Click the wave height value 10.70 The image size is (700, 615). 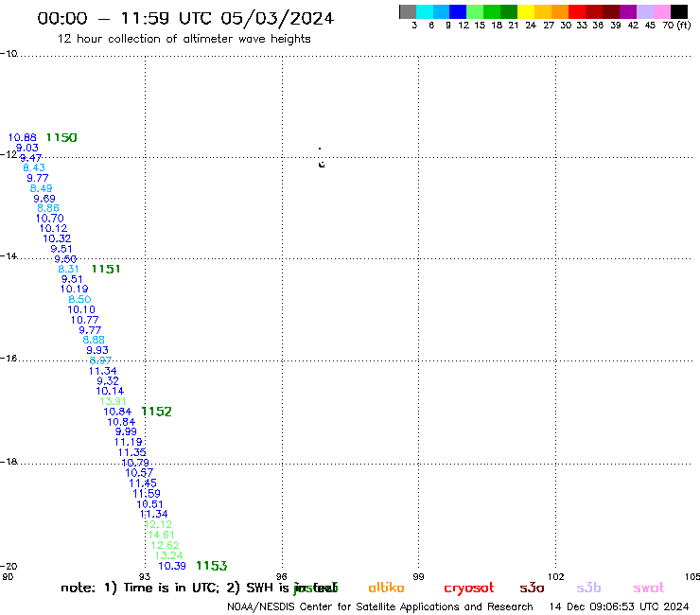[x=49, y=219]
